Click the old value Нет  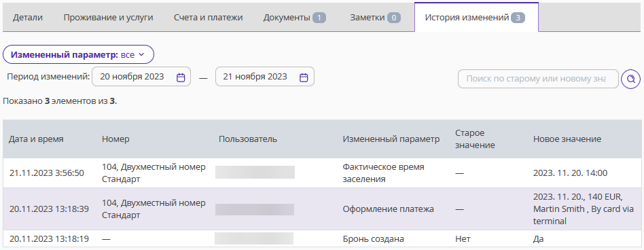pos(463,239)
